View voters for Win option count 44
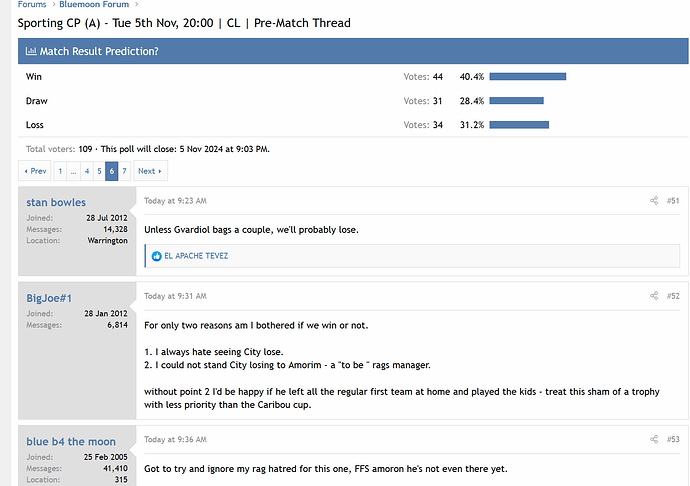This screenshot has height=486, width=690. click(438, 76)
